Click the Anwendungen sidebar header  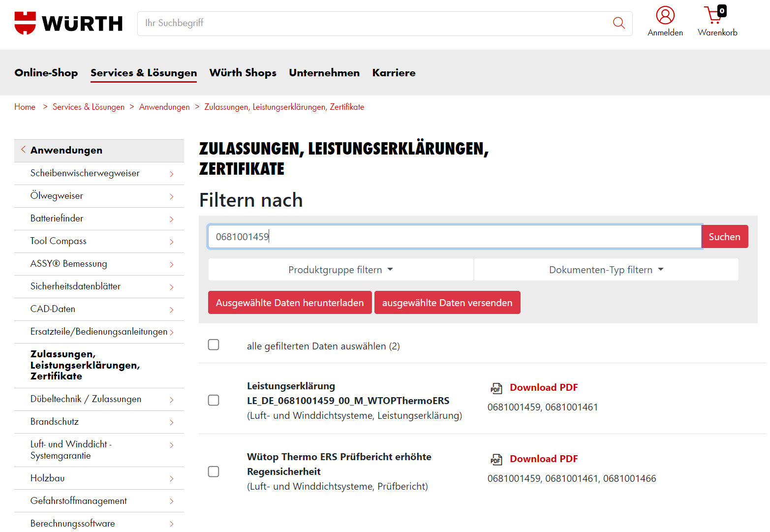coord(99,151)
